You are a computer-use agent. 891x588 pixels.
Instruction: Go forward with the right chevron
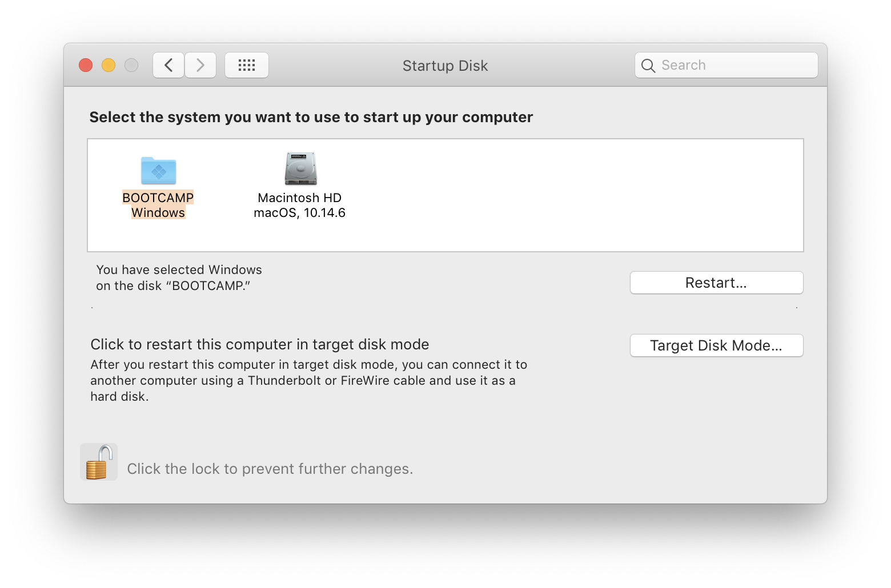(x=200, y=65)
